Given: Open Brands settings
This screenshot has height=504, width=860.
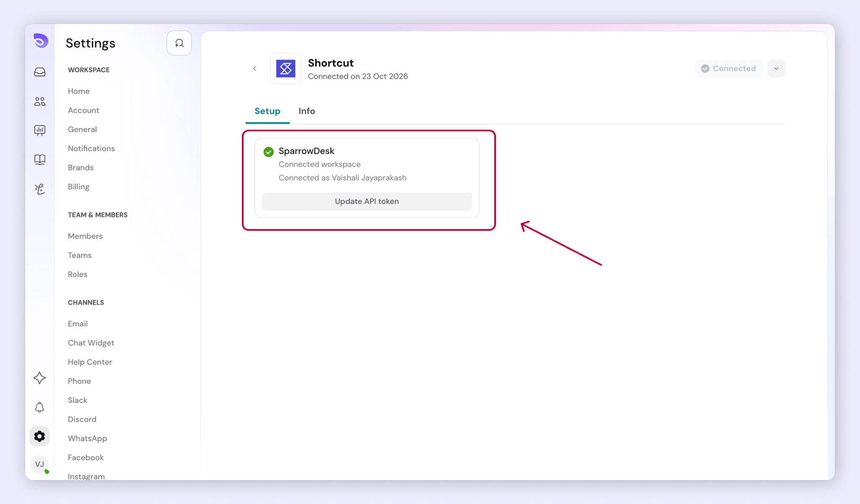Looking at the screenshot, I should (x=81, y=167).
